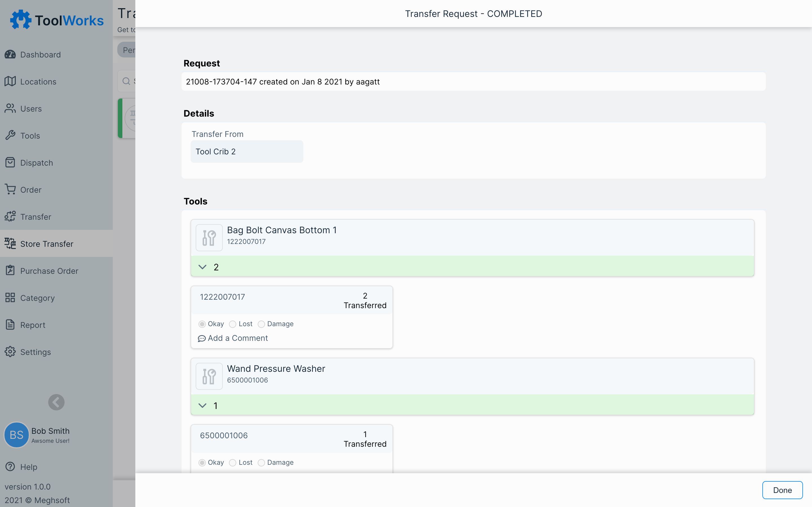The height and width of the screenshot is (507, 812).
Task: Expand the left navigation sidebar collapse arrow
Action: (x=56, y=402)
